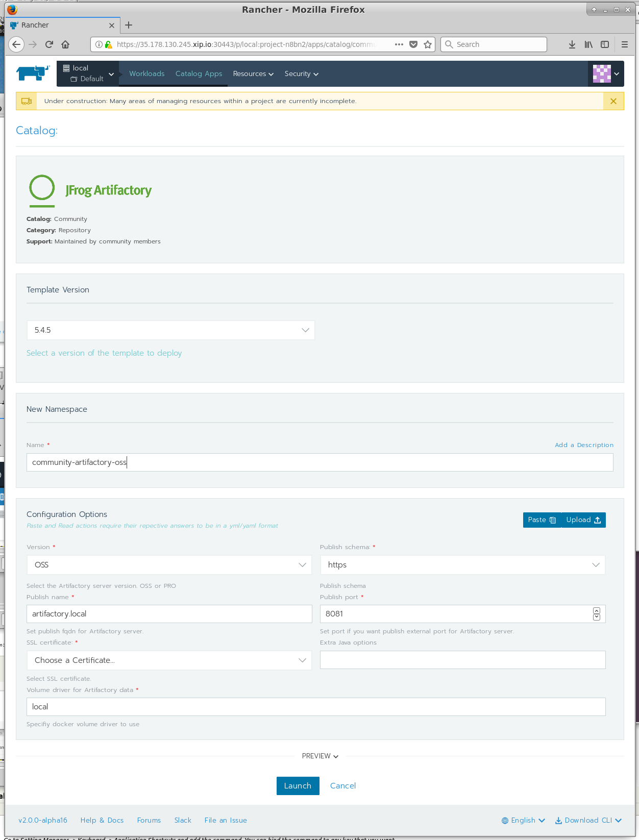Bookmark this page with star icon
The image size is (639, 840).
(428, 44)
